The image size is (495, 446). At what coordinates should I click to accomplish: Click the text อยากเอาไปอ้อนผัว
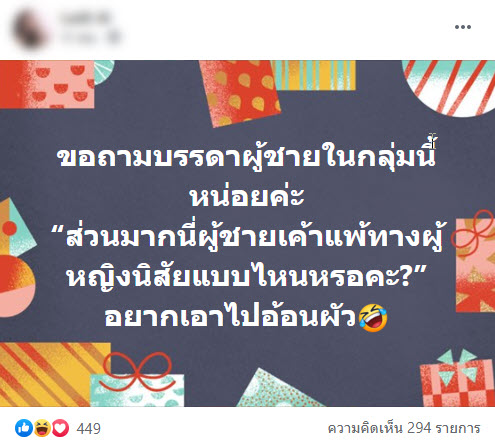pos(231,317)
